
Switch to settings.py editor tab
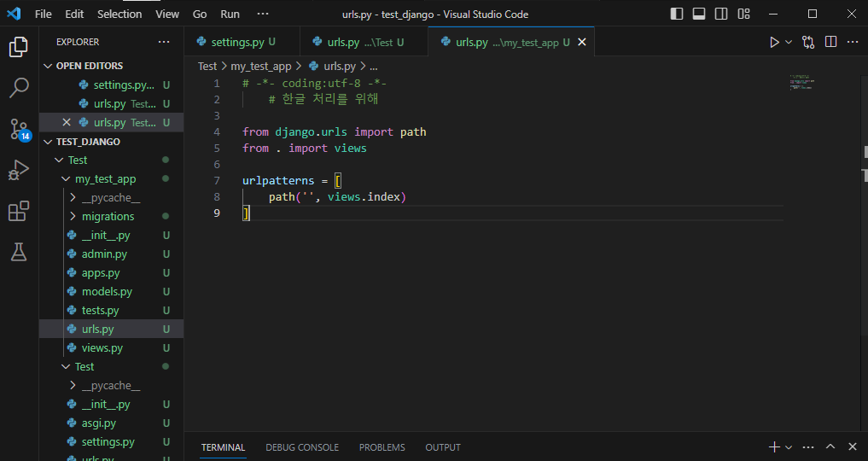click(242, 42)
